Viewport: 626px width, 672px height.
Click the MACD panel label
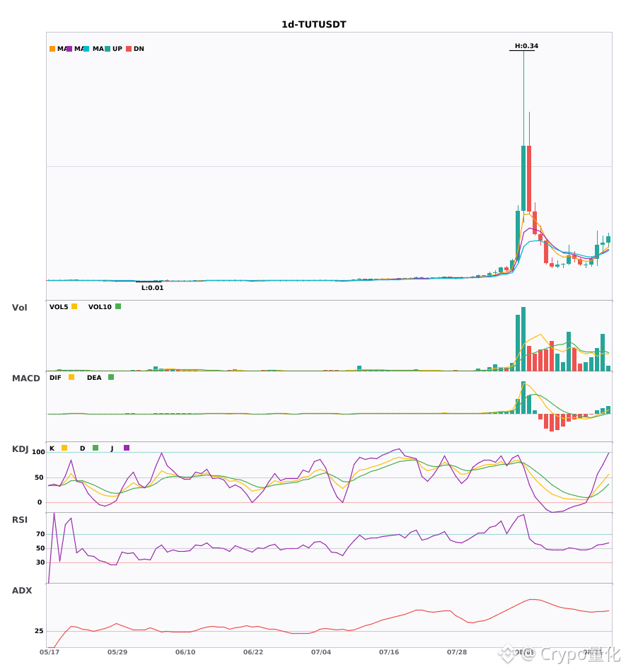[25, 378]
